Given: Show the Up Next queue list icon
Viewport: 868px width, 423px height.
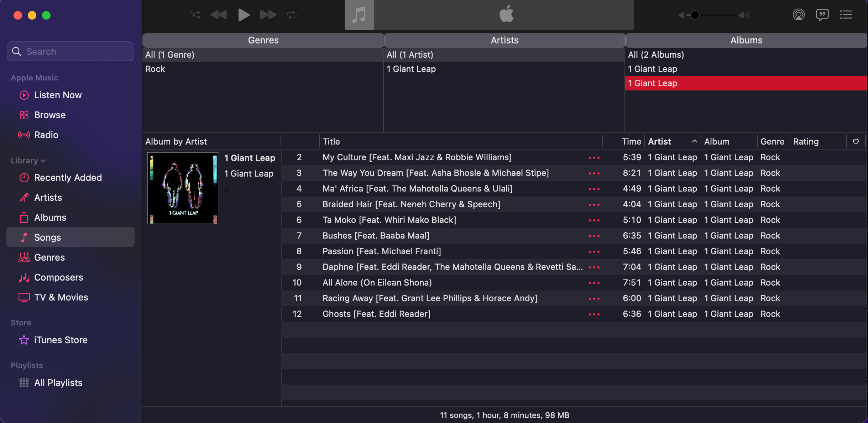Looking at the screenshot, I should coord(846,15).
